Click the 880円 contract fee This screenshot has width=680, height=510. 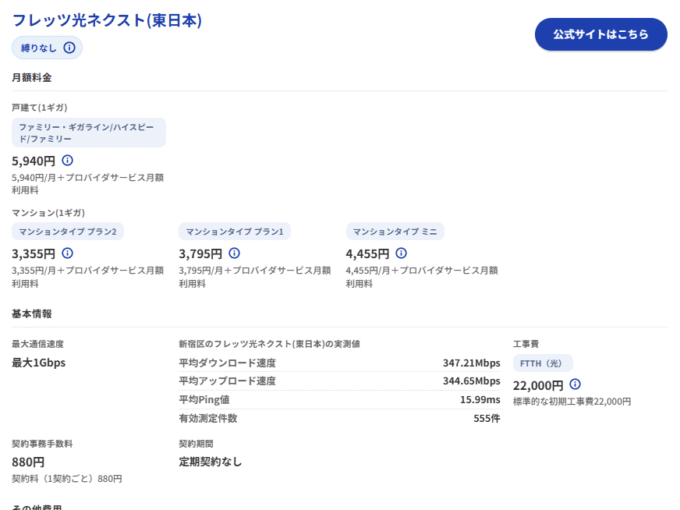[28, 462]
